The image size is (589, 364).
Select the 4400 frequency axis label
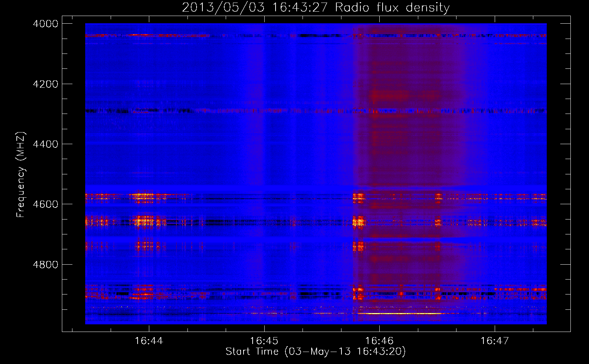[x=46, y=144]
